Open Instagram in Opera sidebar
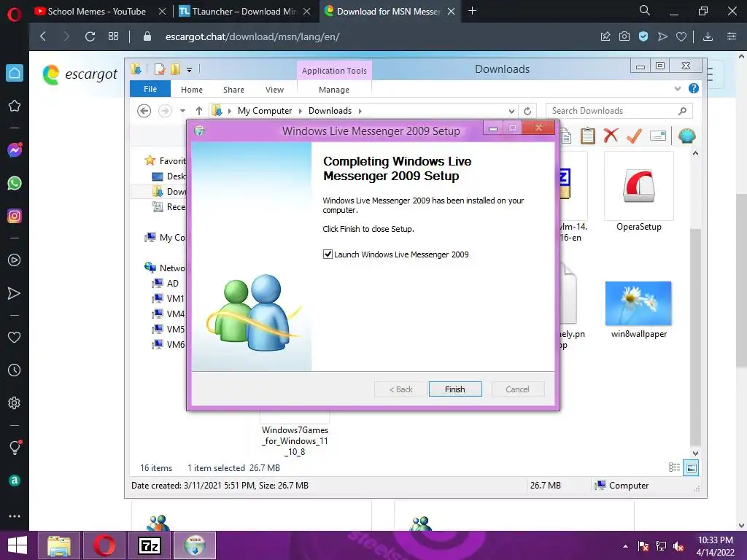747x560 pixels. [15, 216]
